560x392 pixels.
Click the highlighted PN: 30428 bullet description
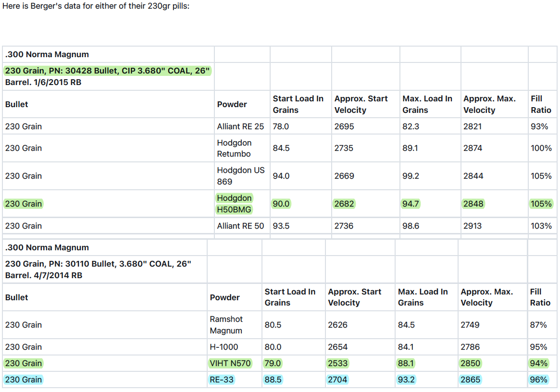point(108,71)
